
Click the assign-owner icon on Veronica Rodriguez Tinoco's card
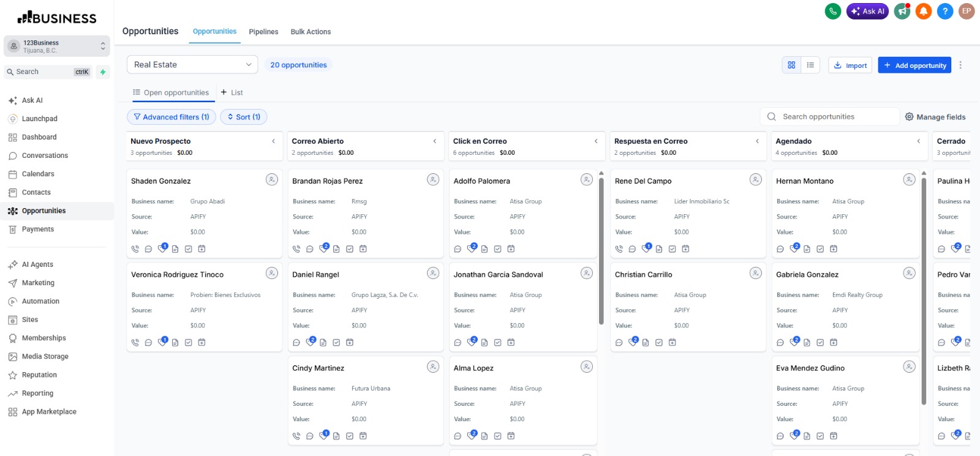(272, 273)
